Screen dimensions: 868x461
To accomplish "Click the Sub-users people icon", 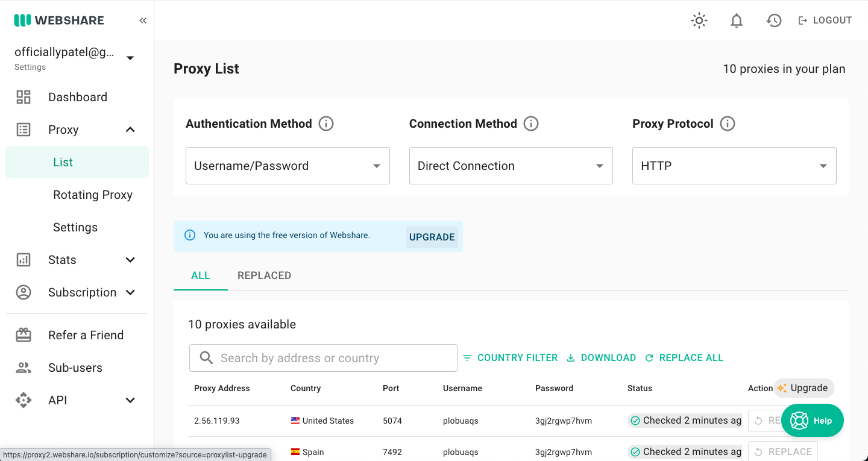I will [x=24, y=368].
